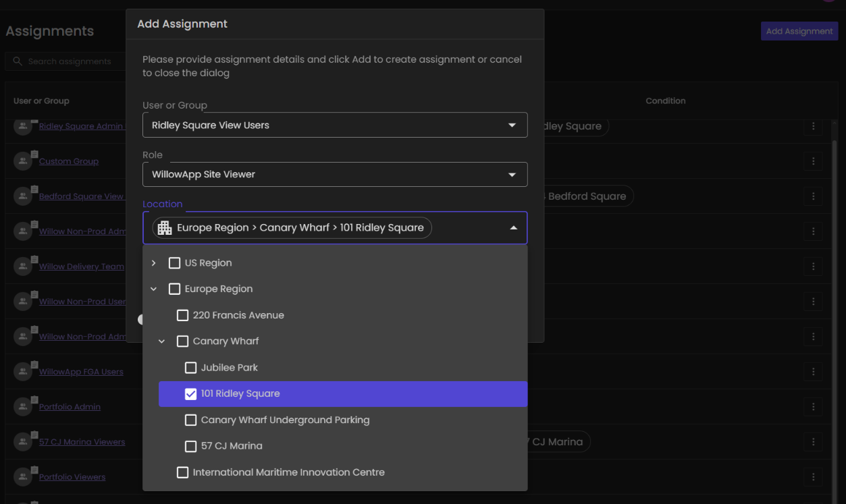Open options menu for Bedford Square View row
Image resolution: width=846 pixels, height=504 pixels.
tap(813, 196)
